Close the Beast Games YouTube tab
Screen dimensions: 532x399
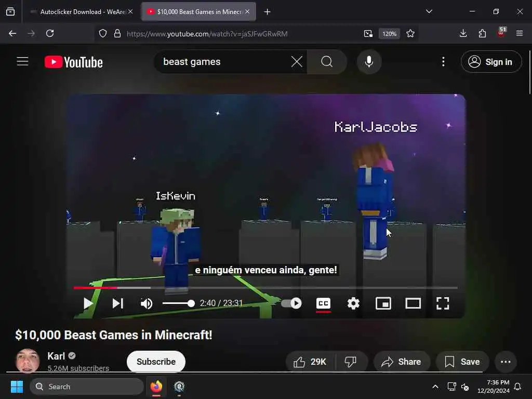[247, 11]
